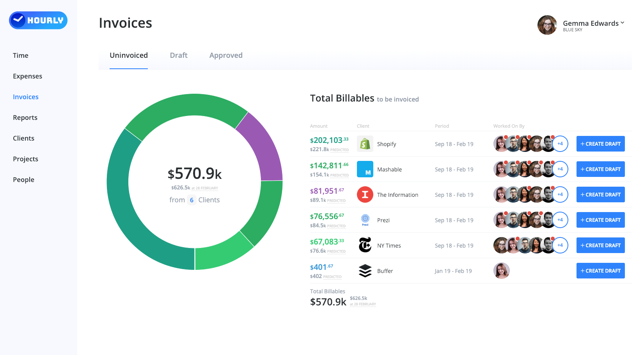This screenshot has width=644, height=355.
Task: Click Gemma Edwards profile avatar
Action: [547, 25]
